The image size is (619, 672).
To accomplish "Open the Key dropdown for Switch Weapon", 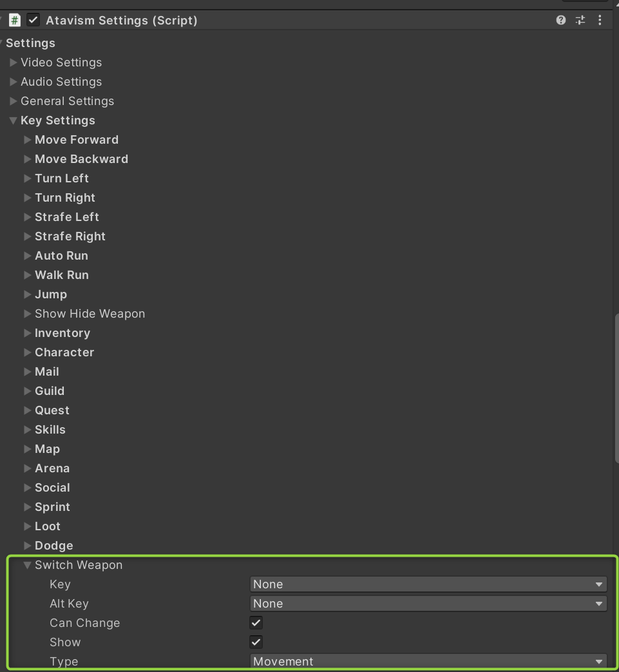I will (x=428, y=584).
